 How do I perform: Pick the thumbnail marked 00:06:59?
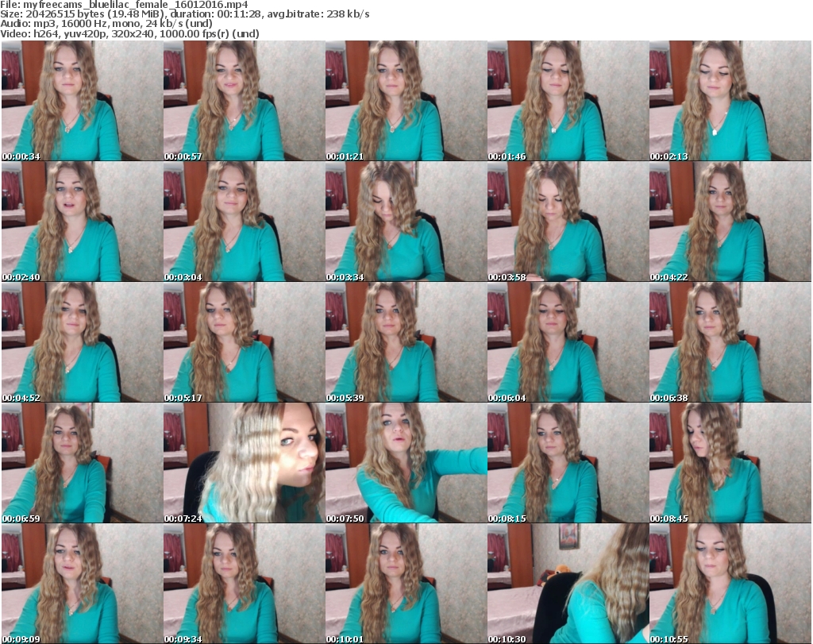[x=82, y=463]
